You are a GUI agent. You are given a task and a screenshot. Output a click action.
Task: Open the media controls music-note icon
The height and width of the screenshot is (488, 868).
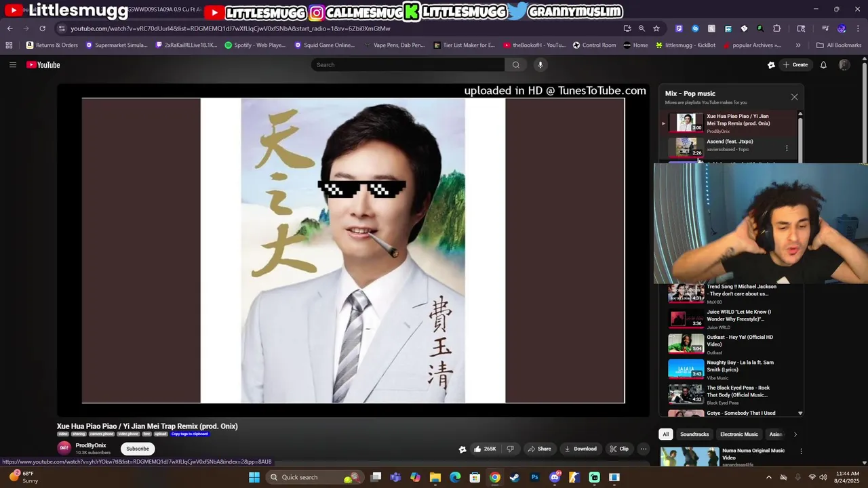(825, 28)
